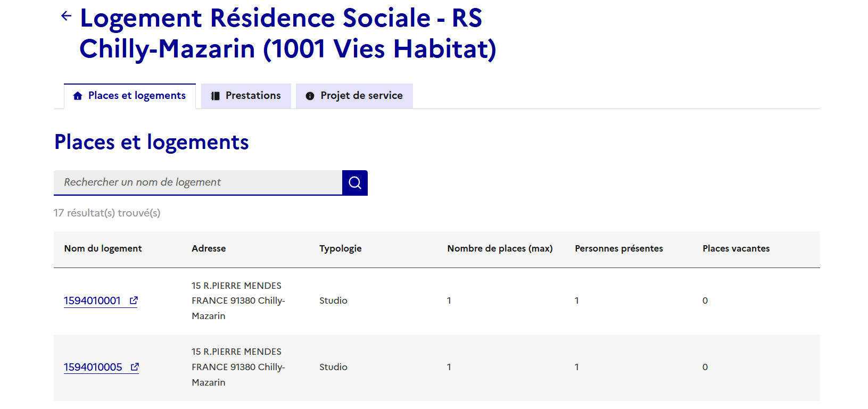Click the notebook icon on the Prestations tab

click(215, 96)
